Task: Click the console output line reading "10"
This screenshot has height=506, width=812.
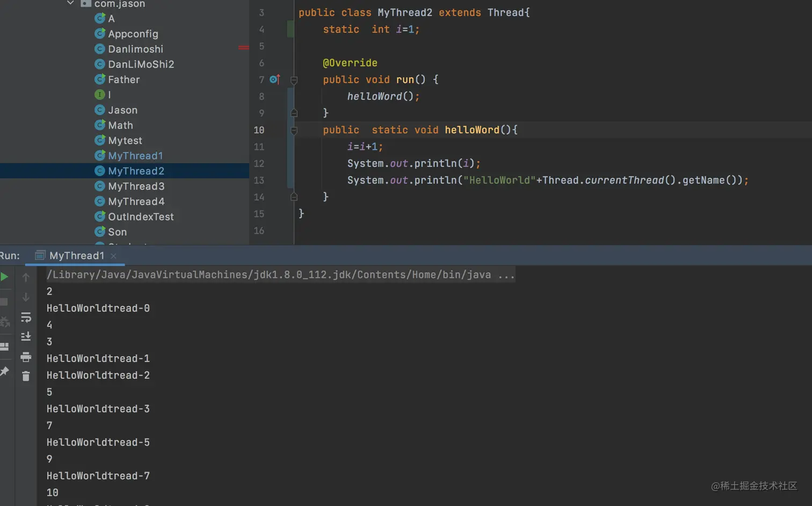Action: 53,493
